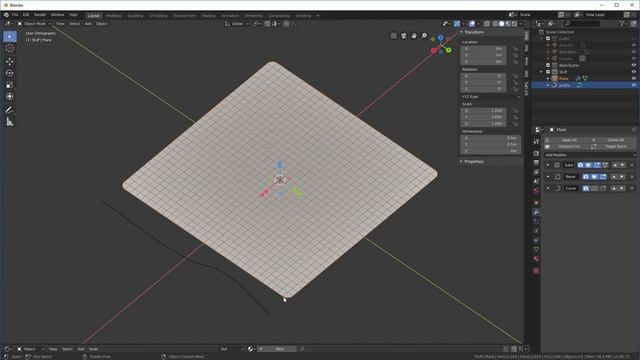The image size is (640, 360).
Task: Click the zoom view magnifier icon
Action: tap(424, 36)
